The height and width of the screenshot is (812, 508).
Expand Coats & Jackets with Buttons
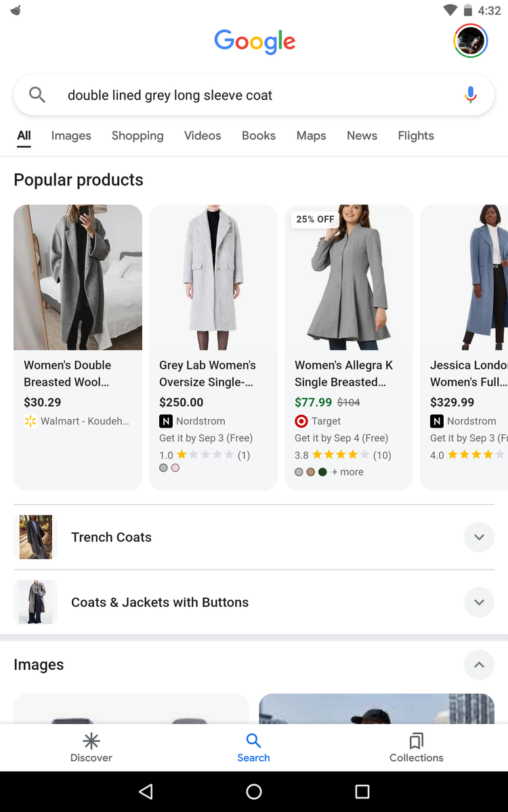click(479, 602)
